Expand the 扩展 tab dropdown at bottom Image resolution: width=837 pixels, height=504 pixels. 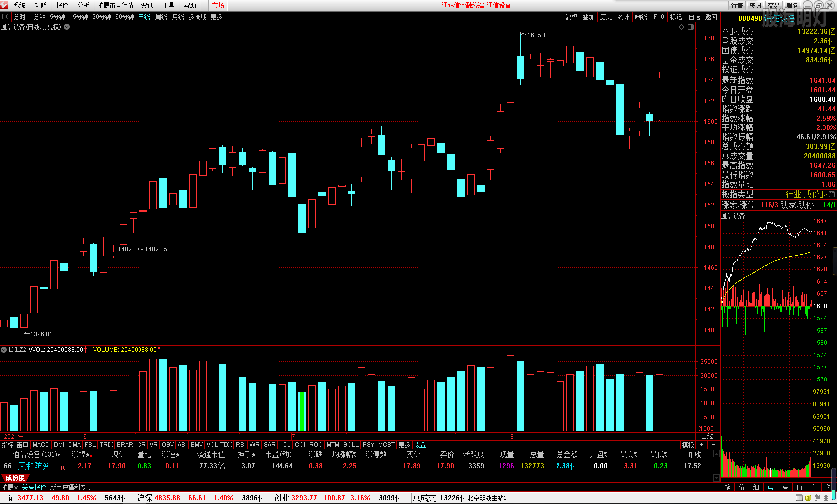[10, 487]
